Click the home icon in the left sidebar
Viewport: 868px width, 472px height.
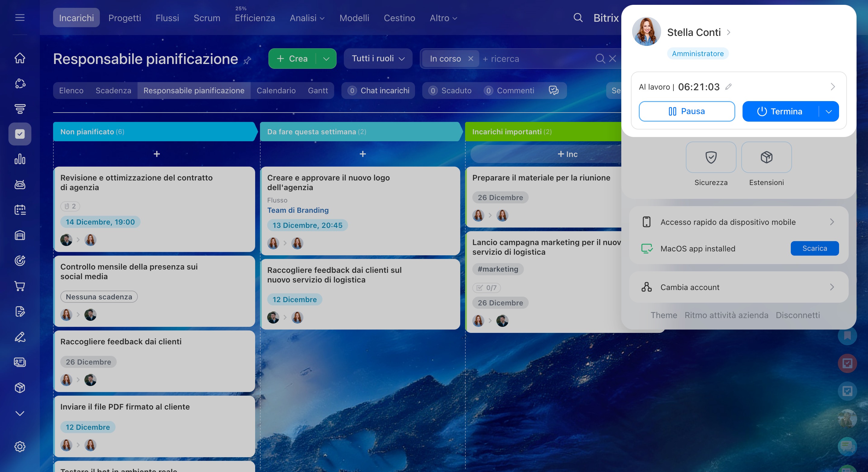coord(20,58)
